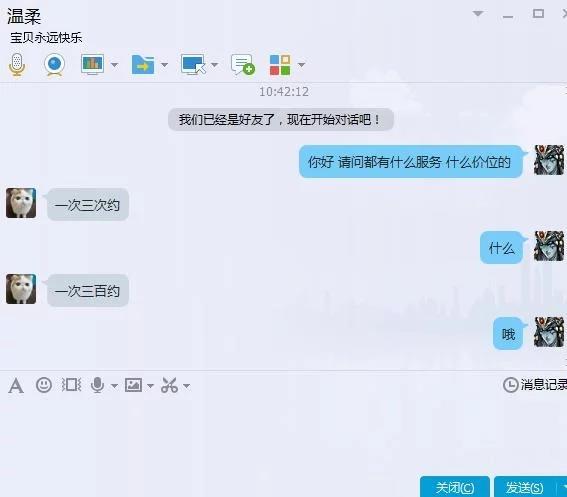Click the voice message microphone icon
This screenshot has width=567, height=497.
click(97, 385)
